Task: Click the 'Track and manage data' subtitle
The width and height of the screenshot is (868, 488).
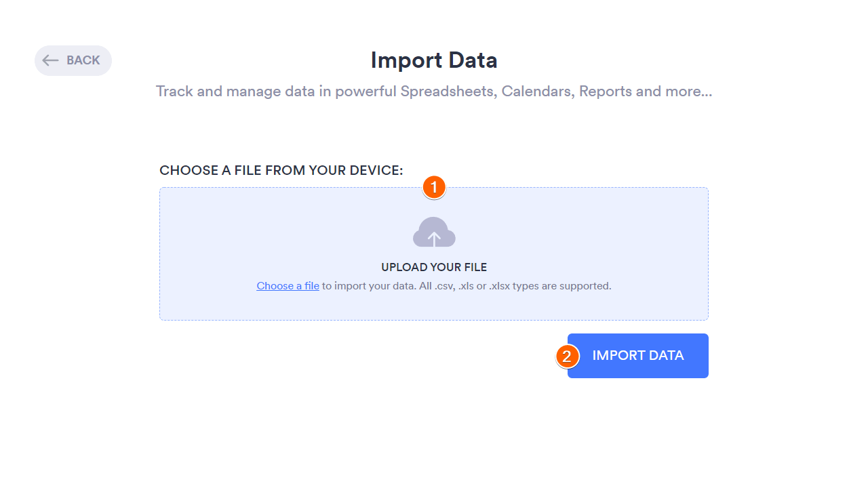Action: (434, 91)
